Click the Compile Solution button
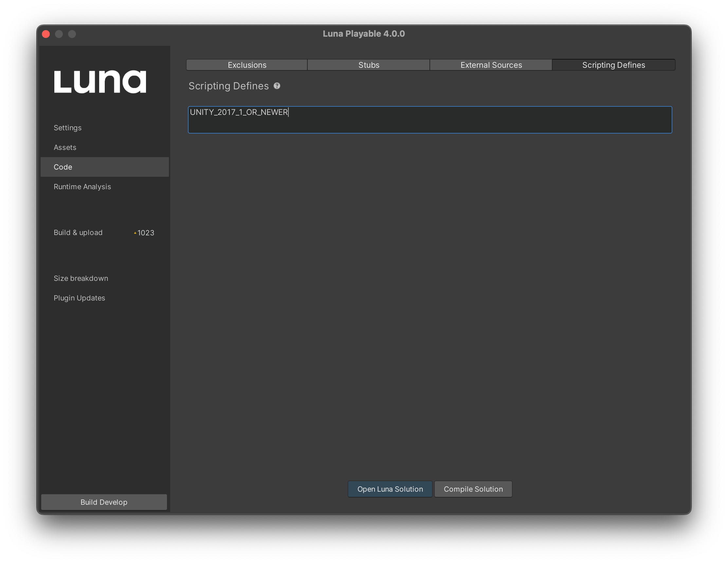This screenshot has height=563, width=728. coord(473,489)
